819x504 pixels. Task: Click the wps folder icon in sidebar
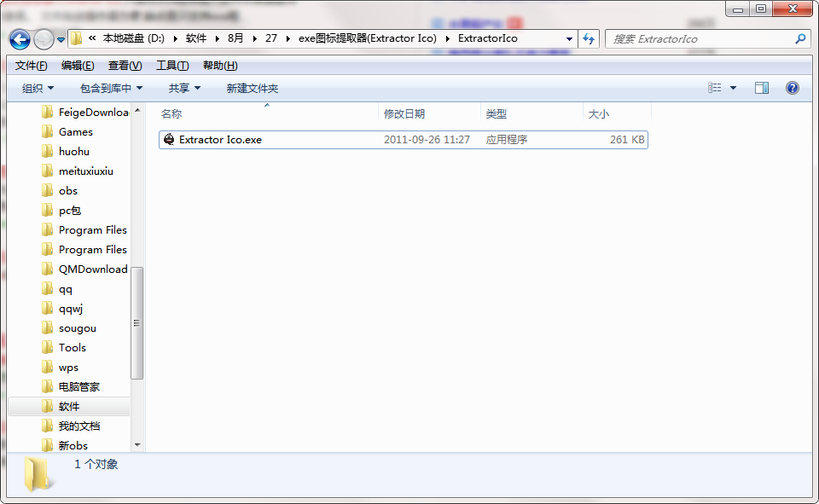coord(47,368)
